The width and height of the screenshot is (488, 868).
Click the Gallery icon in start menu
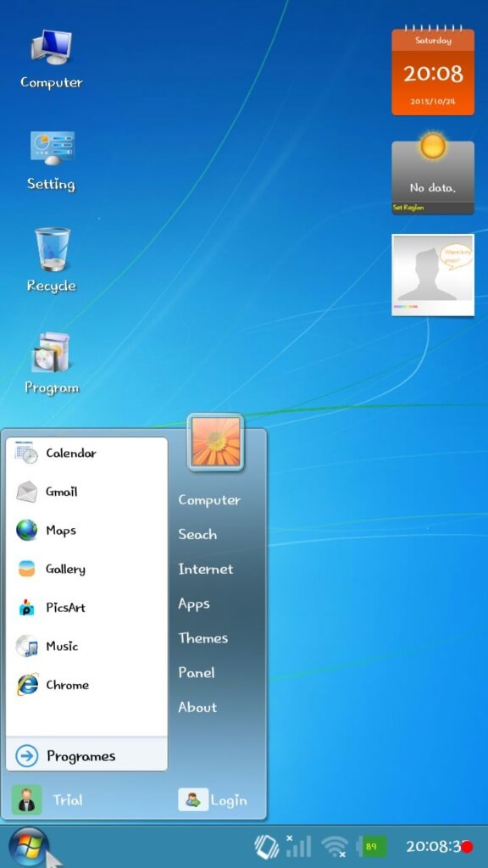[26, 569]
